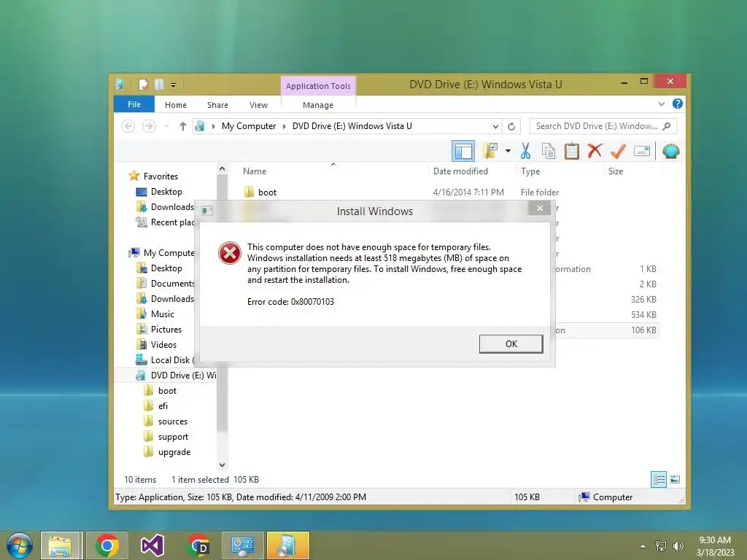Screen dimensions: 747x560
Task: Open the efi folder in tree
Action: [x=163, y=406]
